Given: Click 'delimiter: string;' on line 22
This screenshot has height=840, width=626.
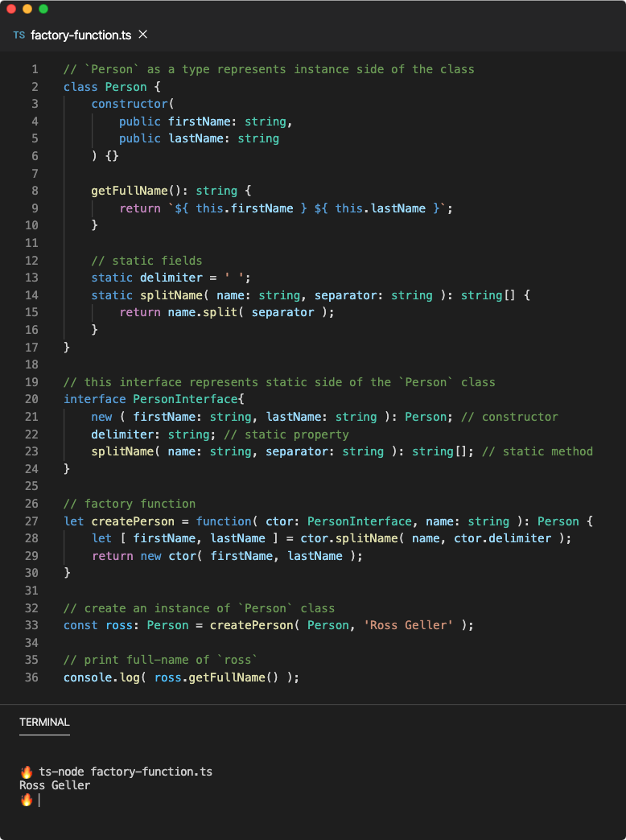Looking at the screenshot, I should 154,434.
